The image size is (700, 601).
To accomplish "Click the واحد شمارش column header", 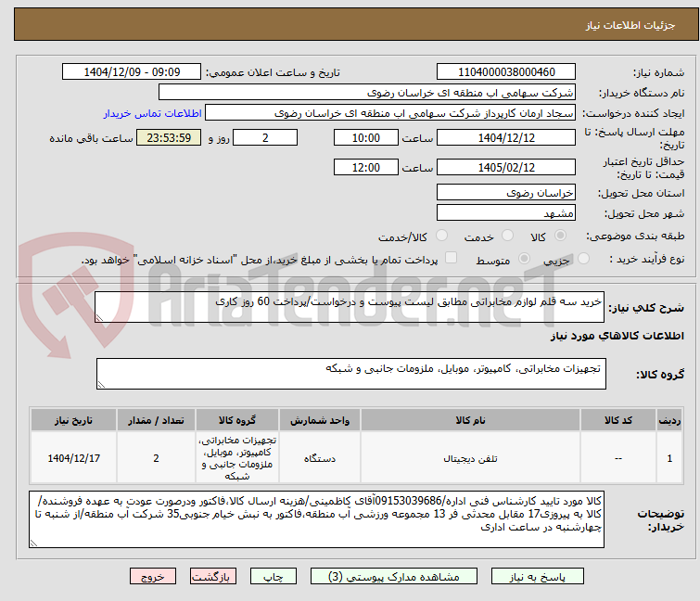I will click(x=320, y=420).
